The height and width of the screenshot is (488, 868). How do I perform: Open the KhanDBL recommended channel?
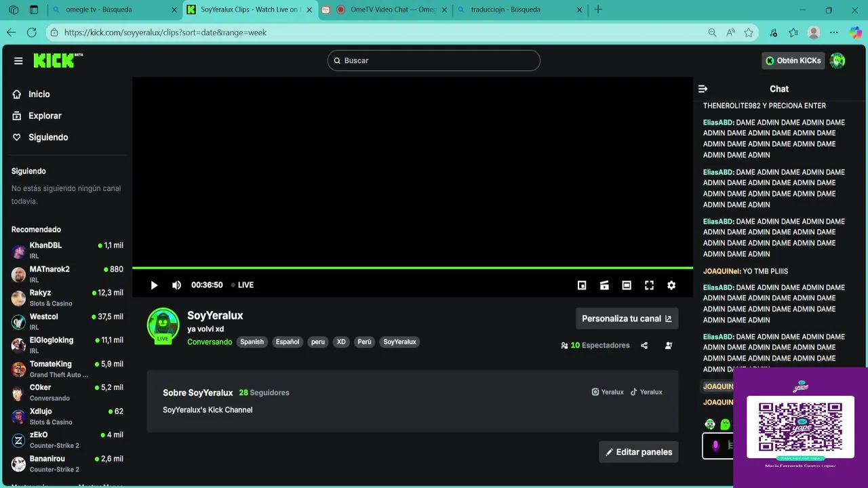click(66, 250)
